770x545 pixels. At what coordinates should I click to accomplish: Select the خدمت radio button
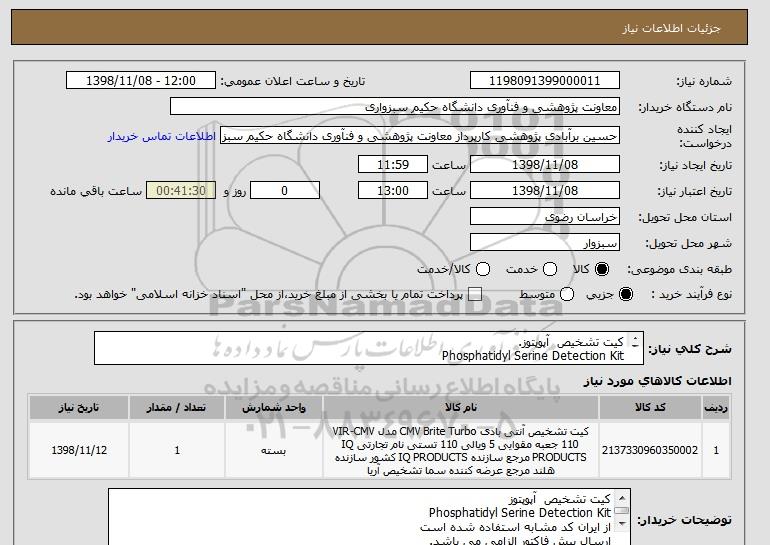coord(550,269)
